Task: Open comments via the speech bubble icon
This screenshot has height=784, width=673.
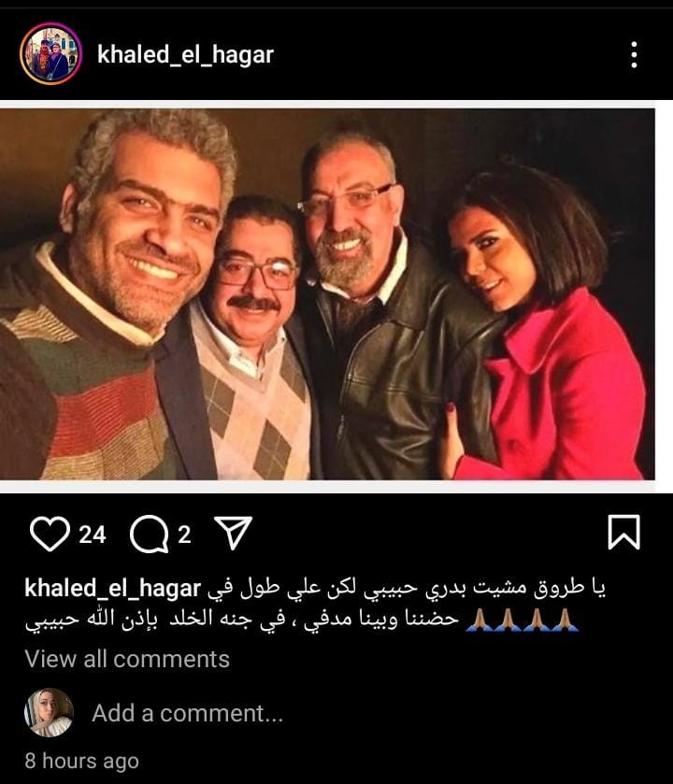Action: point(149,534)
